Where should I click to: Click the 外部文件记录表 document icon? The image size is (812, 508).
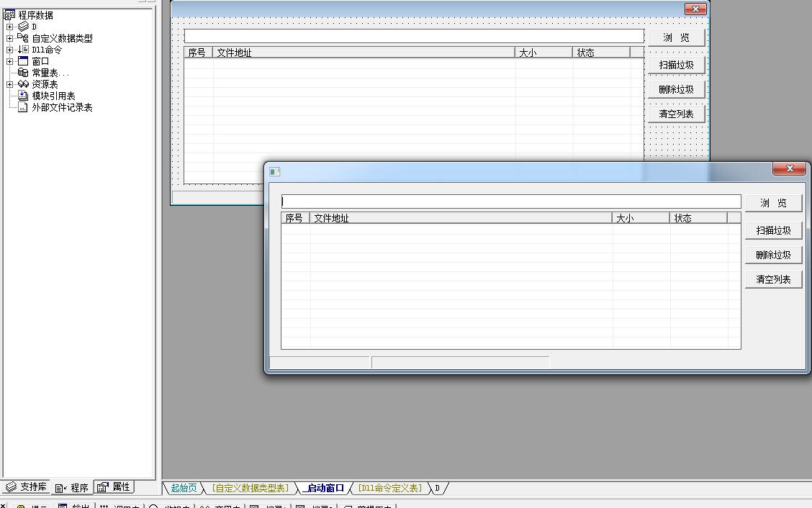click(23, 107)
